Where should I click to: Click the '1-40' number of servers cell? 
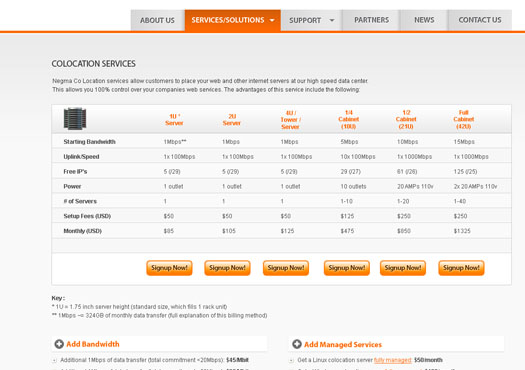tap(460, 201)
